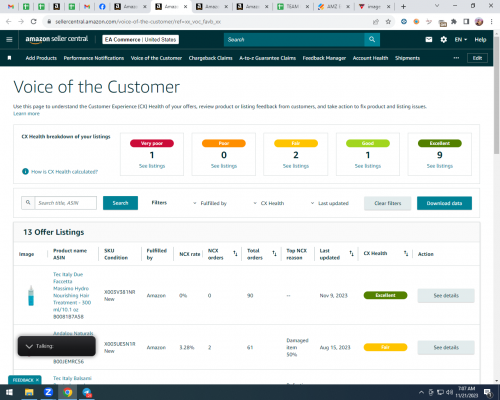The width and height of the screenshot is (500, 400).
Task: Sort listings by Total orders arrows
Action: tap(274, 254)
